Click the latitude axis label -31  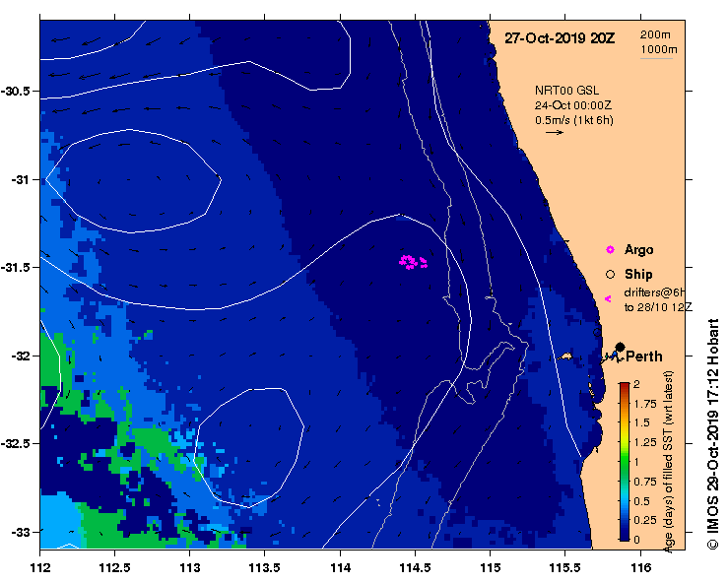tap(20, 180)
